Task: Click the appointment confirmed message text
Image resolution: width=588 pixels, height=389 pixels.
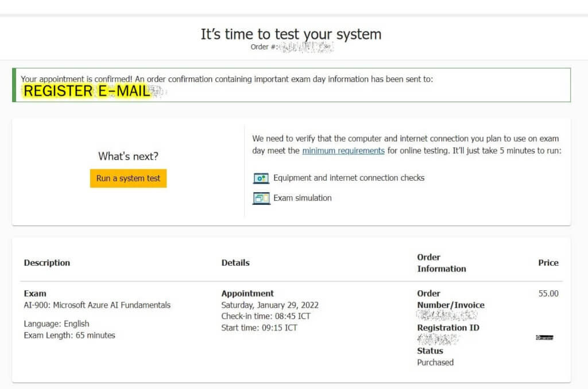Action: pyautogui.click(x=227, y=79)
